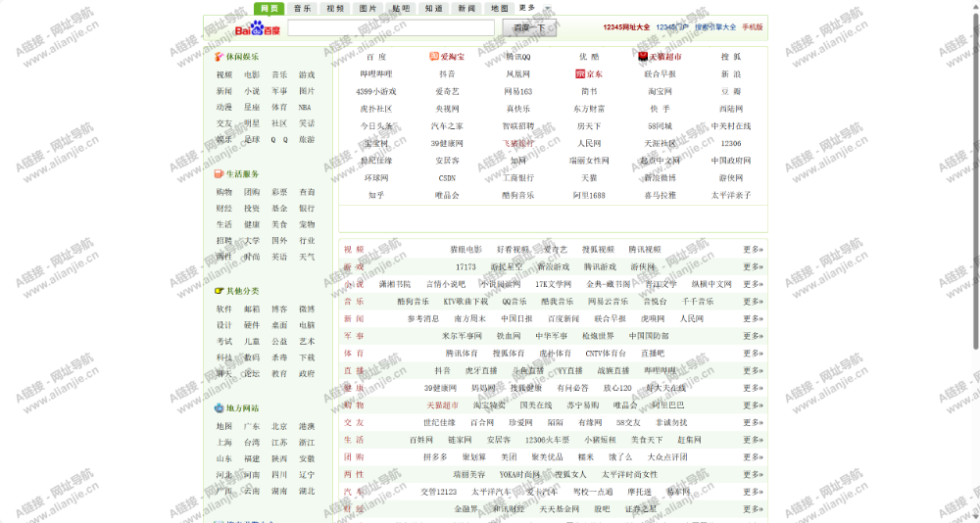The width and height of the screenshot is (980, 523).
Task: Expand 更多» in the 团购 category row
Action: point(753,457)
